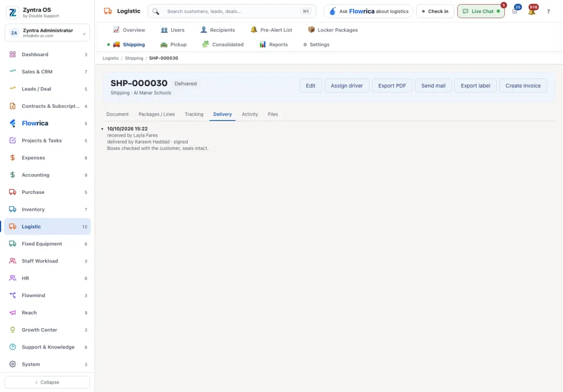Click the Delivered status badge
563x392 pixels.
pos(186,84)
